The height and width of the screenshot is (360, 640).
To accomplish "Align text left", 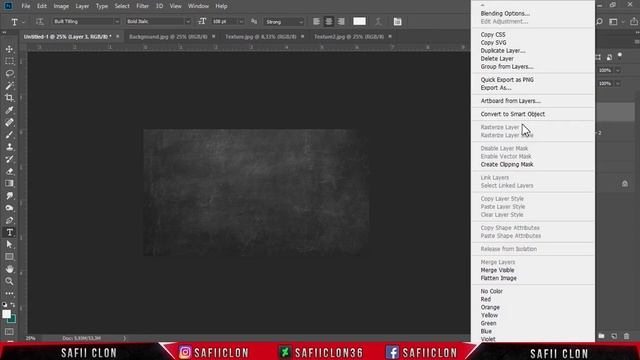I will [x=316, y=22].
